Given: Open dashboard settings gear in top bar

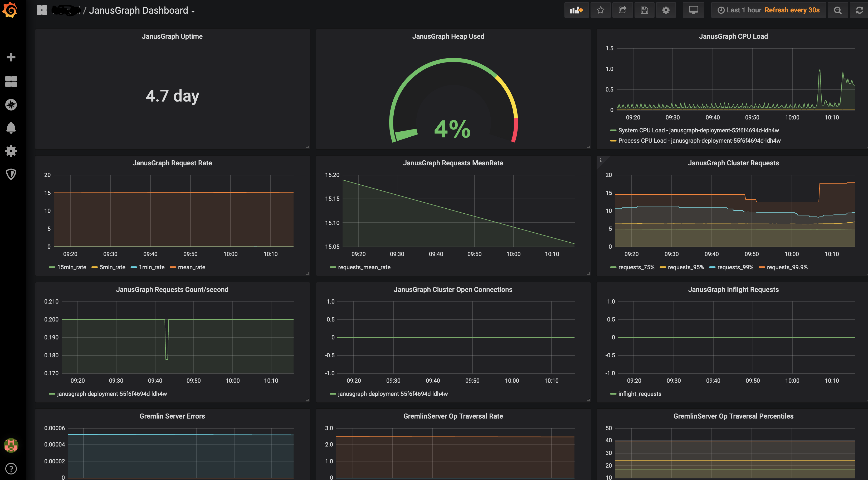Looking at the screenshot, I should pyautogui.click(x=666, y=10).
